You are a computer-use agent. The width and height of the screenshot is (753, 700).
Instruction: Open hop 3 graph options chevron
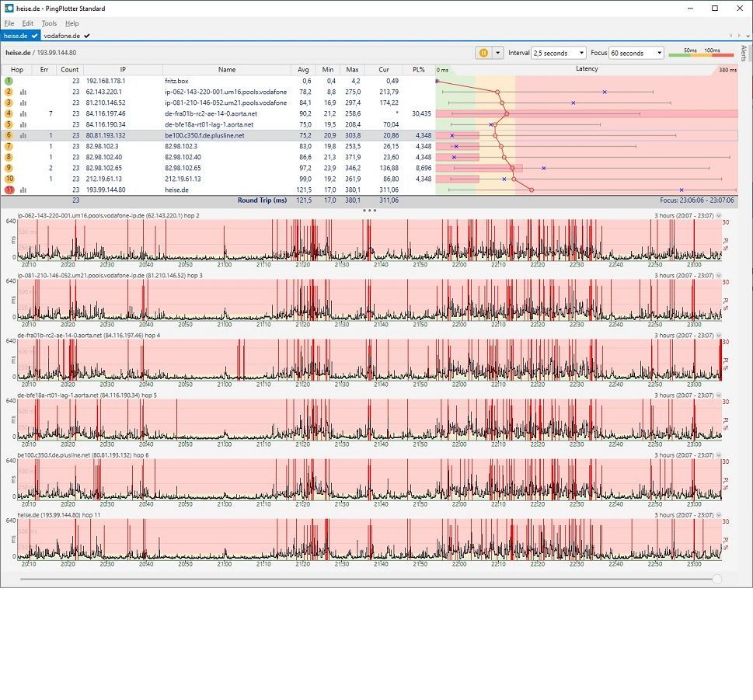[719, 276]
